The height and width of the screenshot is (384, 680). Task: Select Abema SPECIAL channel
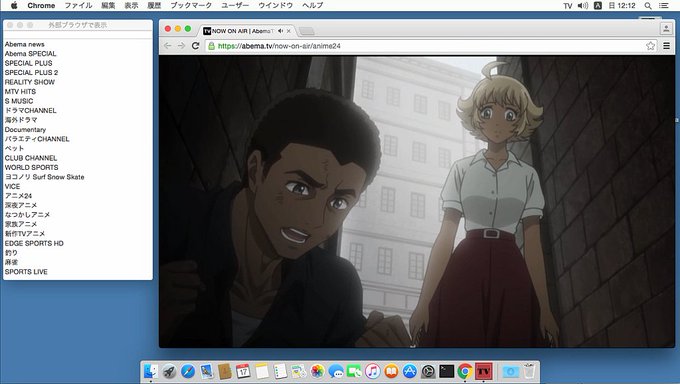coord(30,54)
